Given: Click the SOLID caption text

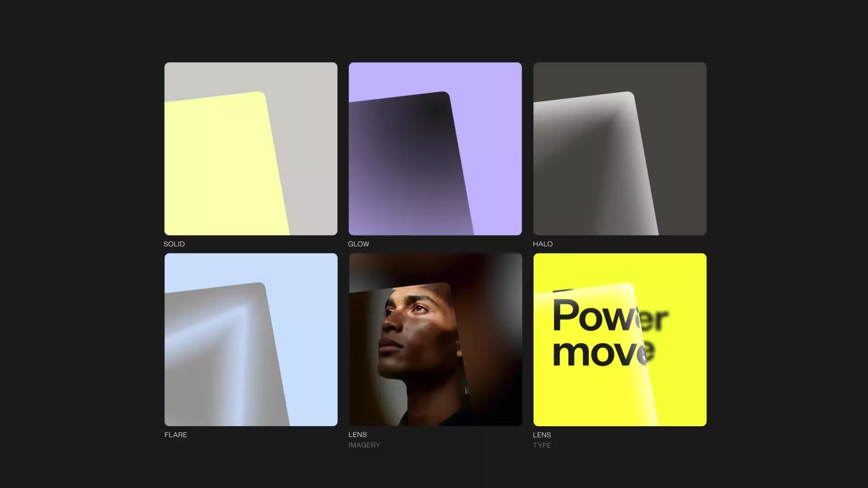Looking at the screenshot, I should [174, 244].
